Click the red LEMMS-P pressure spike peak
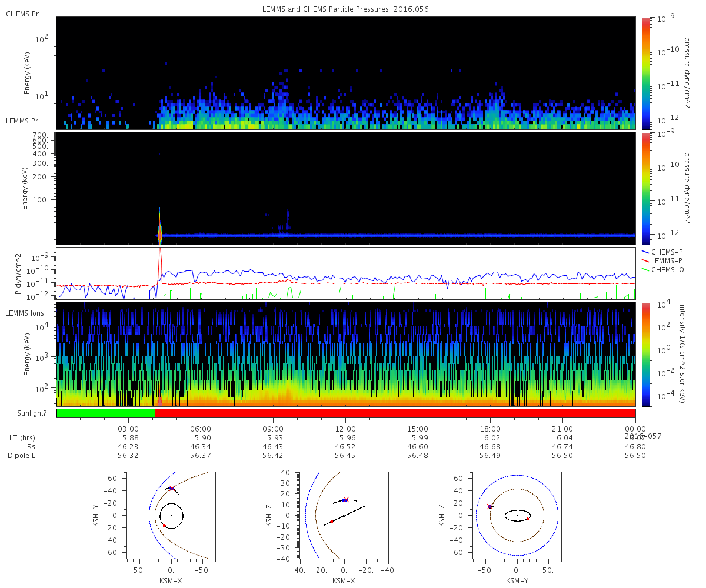This screenshot has height=588, width=706. point(159,249)
